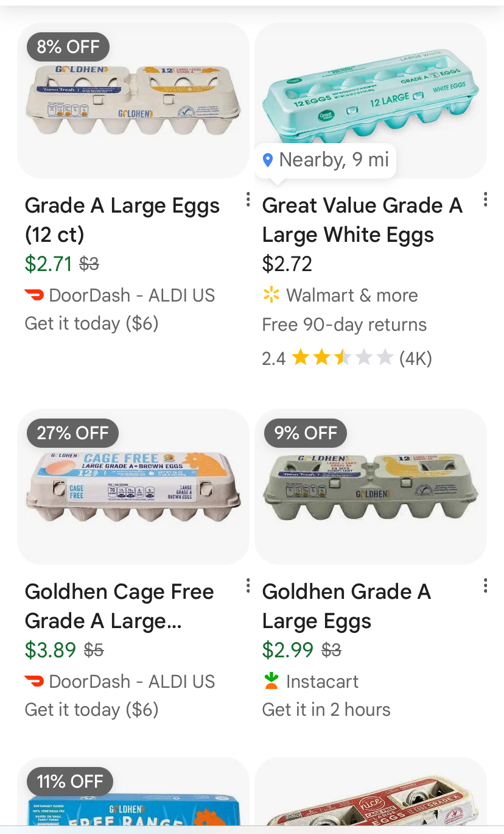This screenshot has height=834, width=504.
Task: Click the DoorDash logo under $2.71 price
Action: [x=34, y=295]
